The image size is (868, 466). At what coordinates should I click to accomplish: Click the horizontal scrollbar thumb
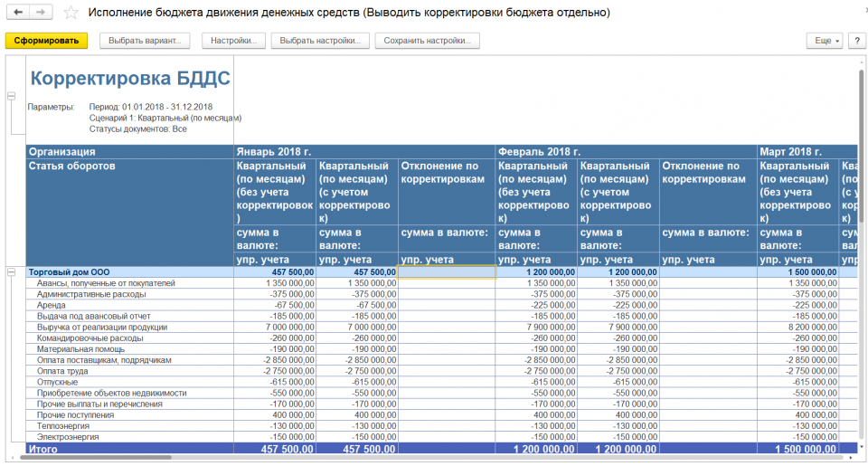coord(95,458)
